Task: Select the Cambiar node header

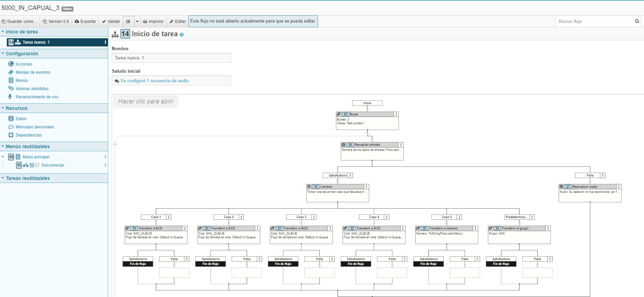Action: [x=335, y=187]
